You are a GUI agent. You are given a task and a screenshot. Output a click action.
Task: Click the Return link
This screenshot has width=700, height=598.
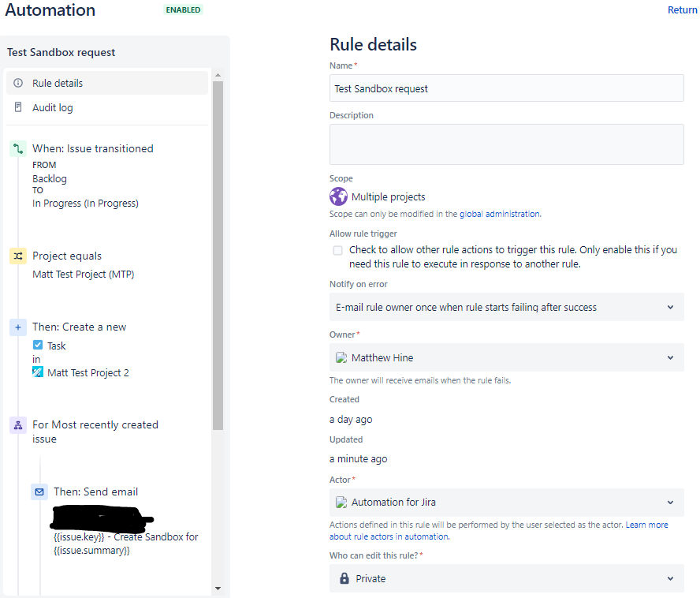coord(682,9)
